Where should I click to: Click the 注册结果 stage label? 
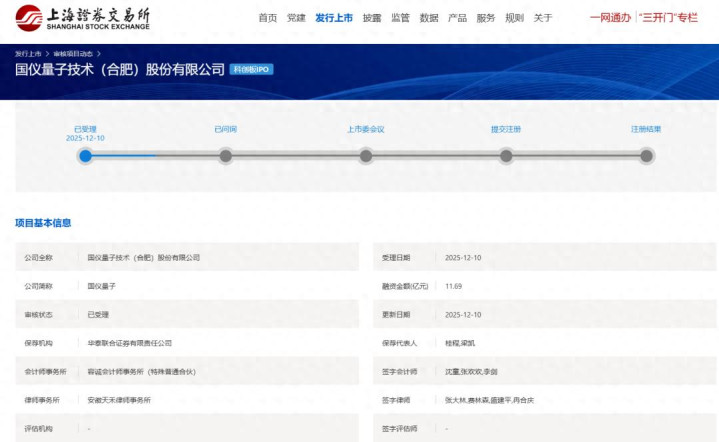coord(647,129)
